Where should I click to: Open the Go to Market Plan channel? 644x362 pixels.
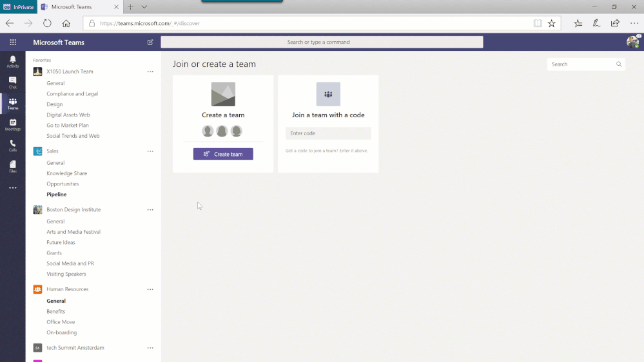[68, 125]
